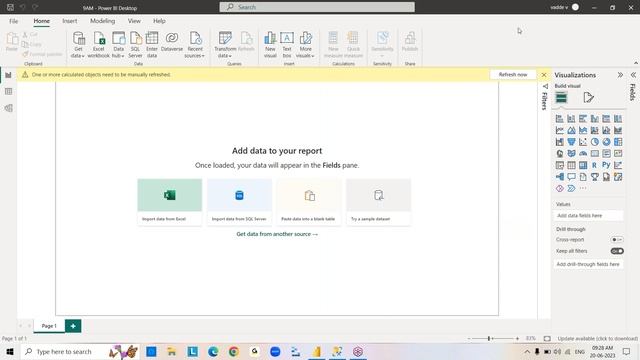This screenshot has width=640, height=360.
Task: Select filled map visual
Action: coord(571,153)
